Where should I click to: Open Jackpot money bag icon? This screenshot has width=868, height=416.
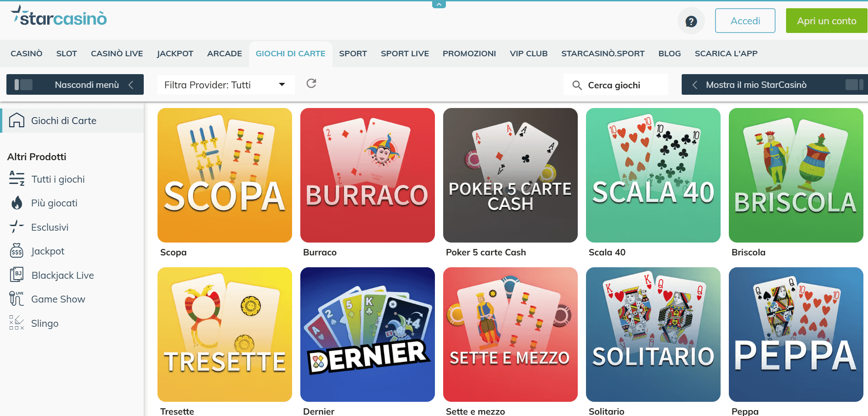(17, 251)
